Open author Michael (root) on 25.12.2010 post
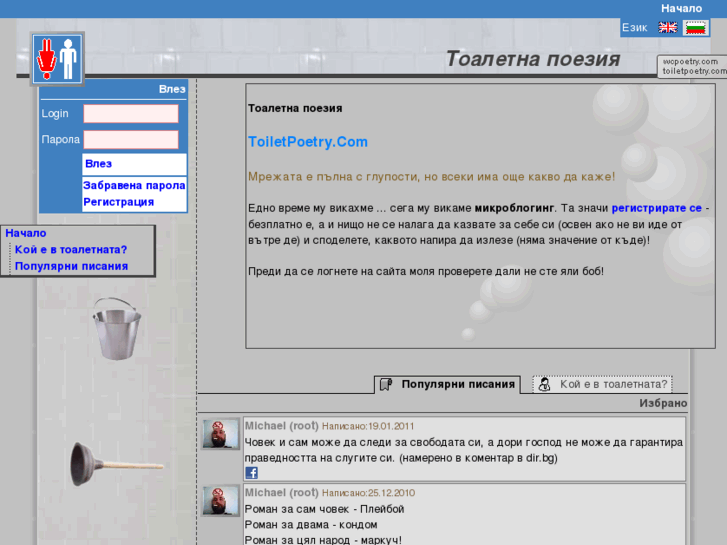 [x=281, y=493]
